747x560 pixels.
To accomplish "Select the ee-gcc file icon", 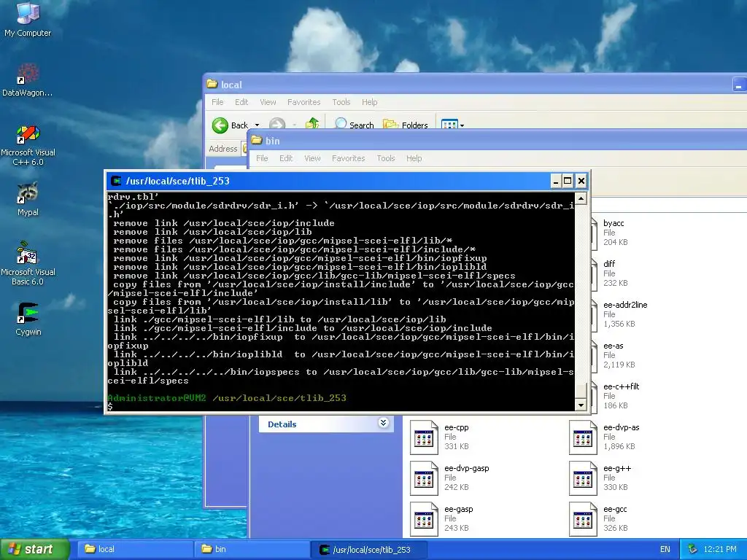I will coord(583,519).
